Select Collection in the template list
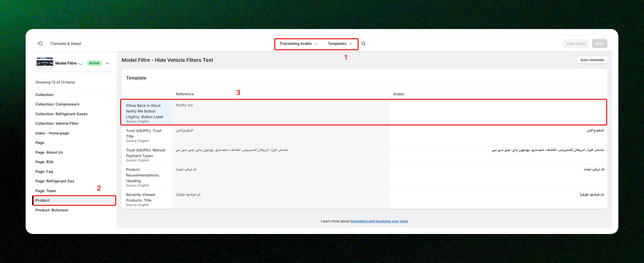The image size is (644, 263). click(x=75, y=95)
